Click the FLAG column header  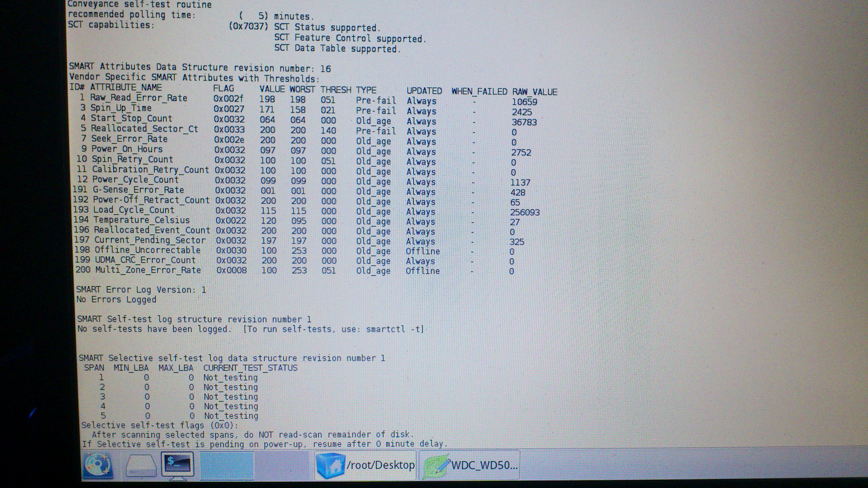(223, 88)
